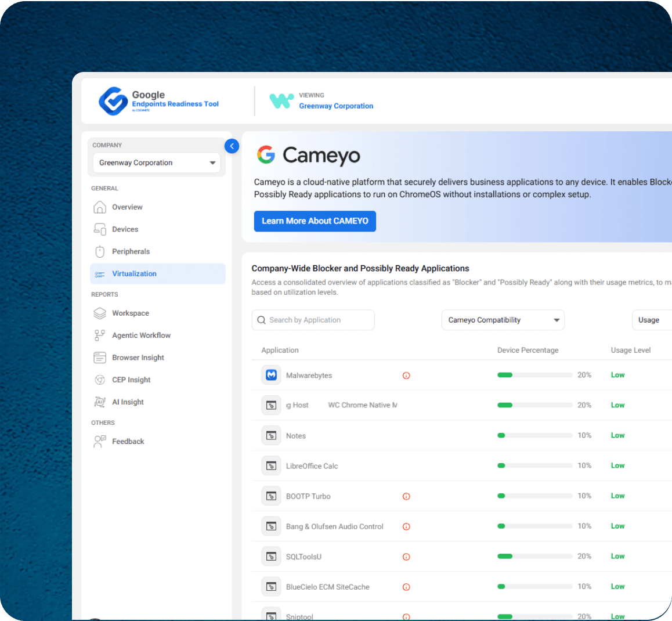Click the Notes application icon

pos(271,436)
